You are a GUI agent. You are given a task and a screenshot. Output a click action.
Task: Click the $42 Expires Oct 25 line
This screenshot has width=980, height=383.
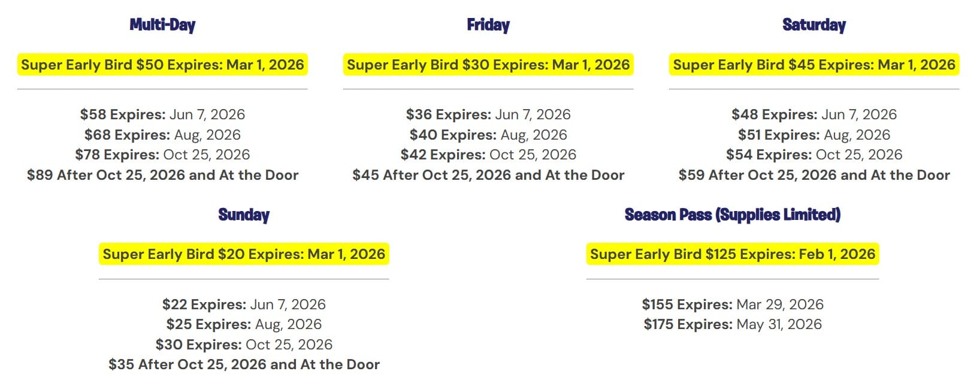click(488, 155)
